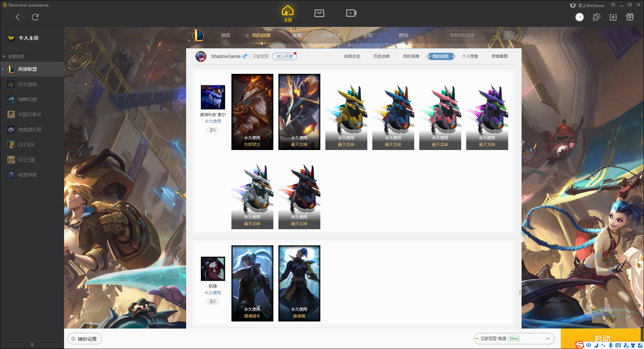This screenshot has width=644, height=349.
Task: Open the Sogou soft keyboard icon
Action: pos(618,345)
